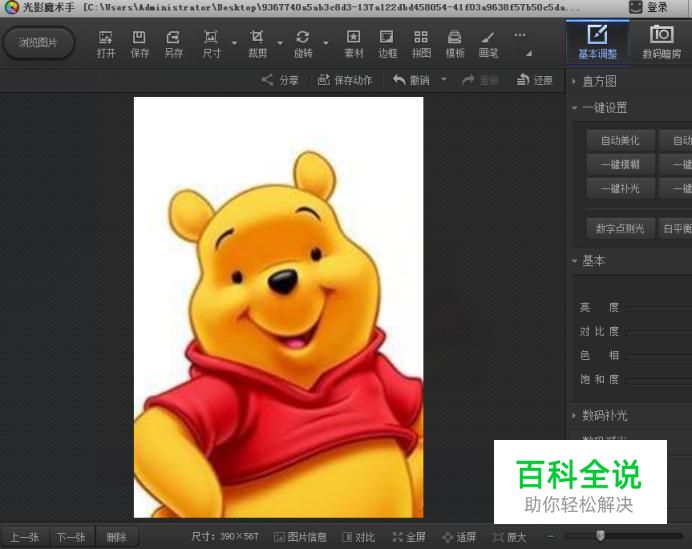Go to 下一张 (Next) image

(71, 537)
